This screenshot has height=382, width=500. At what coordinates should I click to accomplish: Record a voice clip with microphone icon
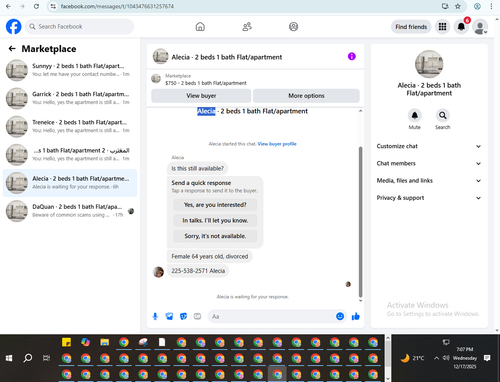pos(155,316)
